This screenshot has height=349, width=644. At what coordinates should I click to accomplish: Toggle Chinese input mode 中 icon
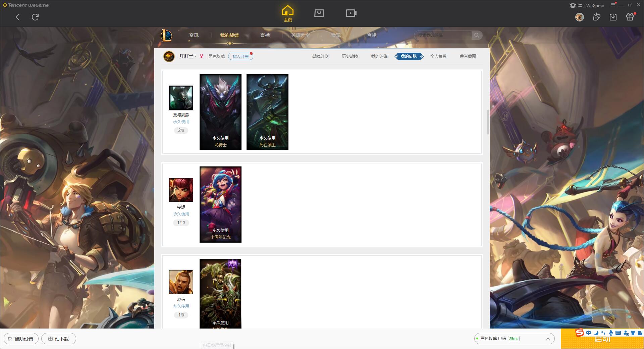pos(589,333)
